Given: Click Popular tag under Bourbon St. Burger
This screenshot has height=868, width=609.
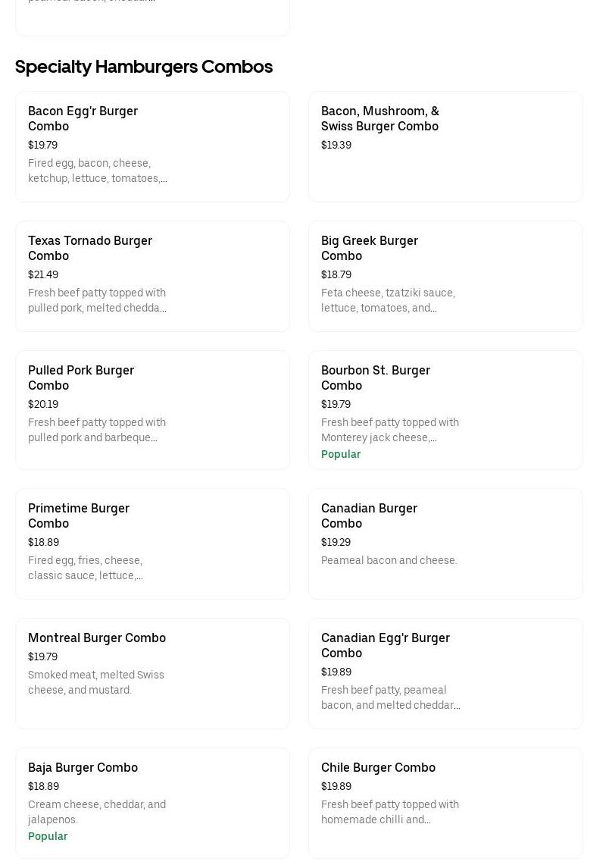Looking at the screenshot, I should tap(341, 454).
